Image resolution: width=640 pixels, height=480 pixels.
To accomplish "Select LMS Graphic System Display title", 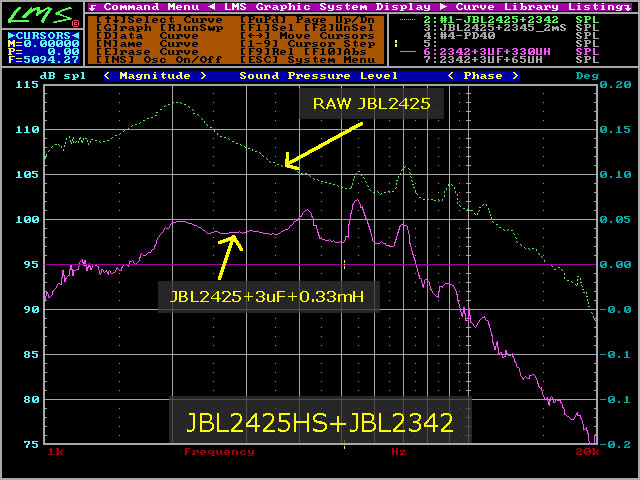I will pos(327,7).
